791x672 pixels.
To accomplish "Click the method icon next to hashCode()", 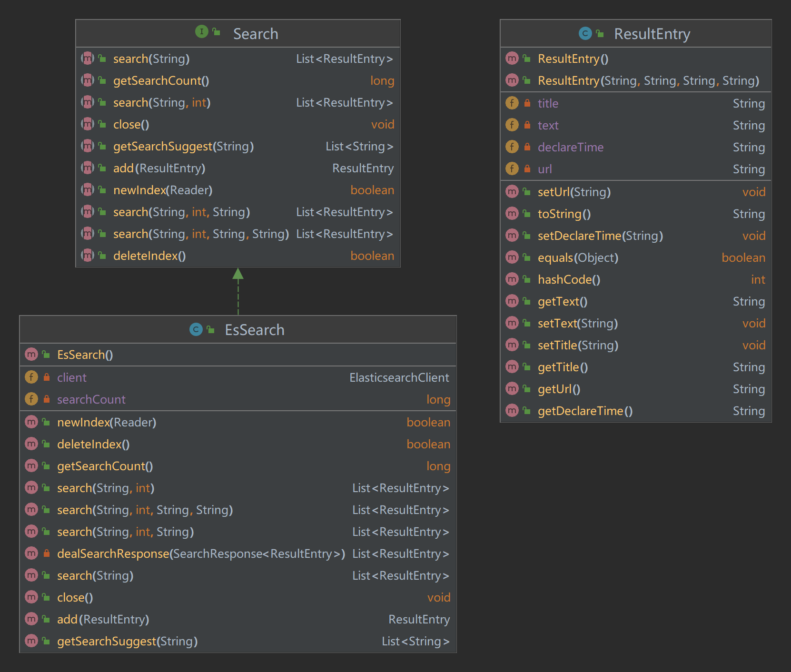I will (512, 279).
